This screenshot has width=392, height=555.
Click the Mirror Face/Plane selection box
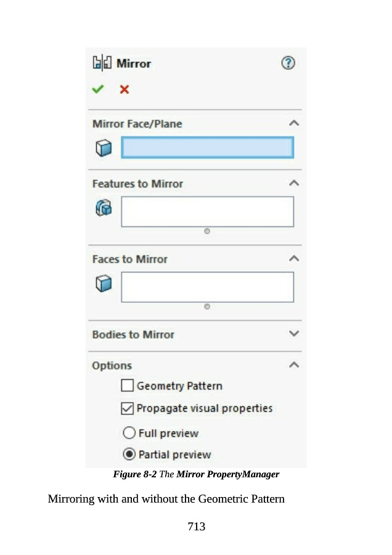(207, 148)
